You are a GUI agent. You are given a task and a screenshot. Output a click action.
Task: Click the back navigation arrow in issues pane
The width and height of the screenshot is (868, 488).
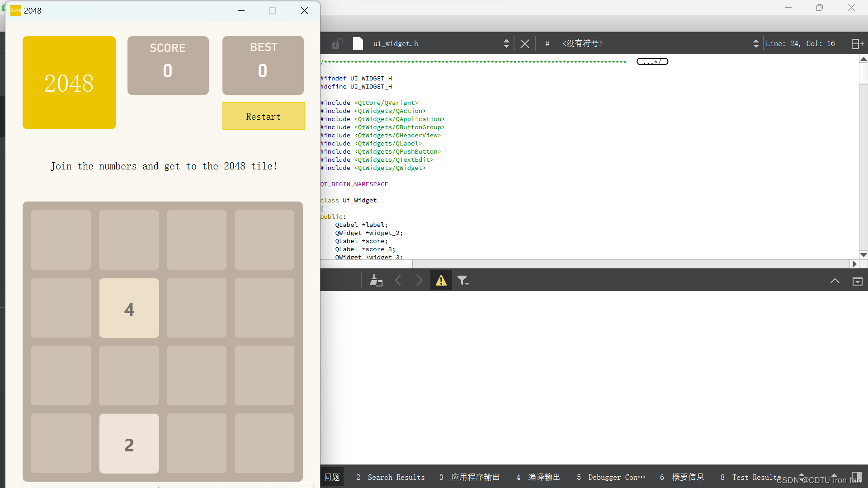point(398,280)
